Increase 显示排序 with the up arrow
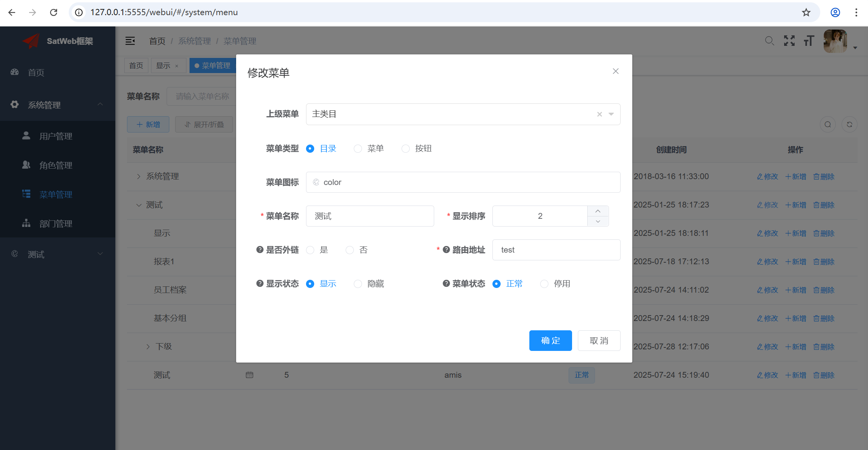Image resolution: width=868 pixels, height=450 pixels. pos(598,211)
